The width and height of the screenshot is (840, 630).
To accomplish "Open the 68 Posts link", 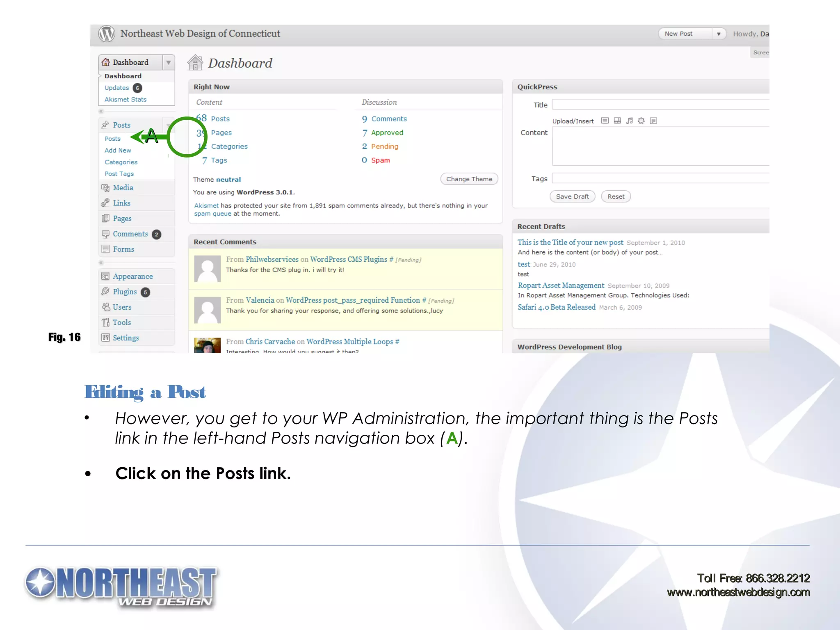I will tap(212, 118).
